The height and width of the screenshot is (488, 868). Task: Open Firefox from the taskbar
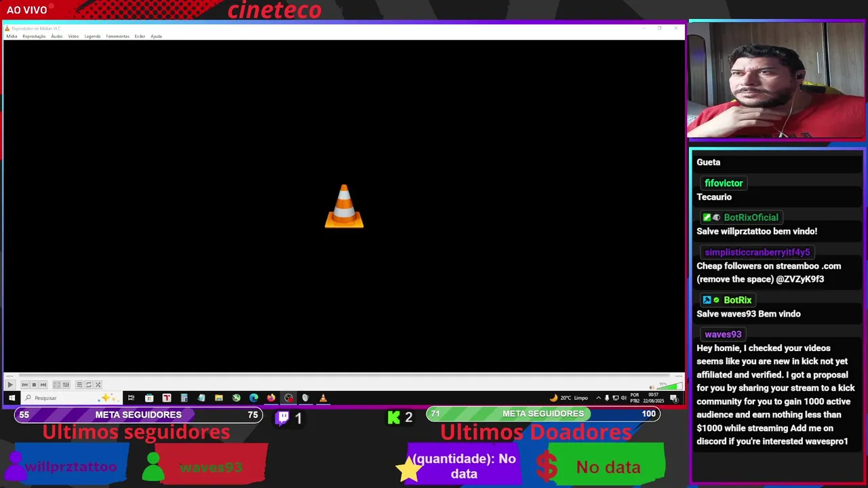pyautogui.click(x=271, y=398)
